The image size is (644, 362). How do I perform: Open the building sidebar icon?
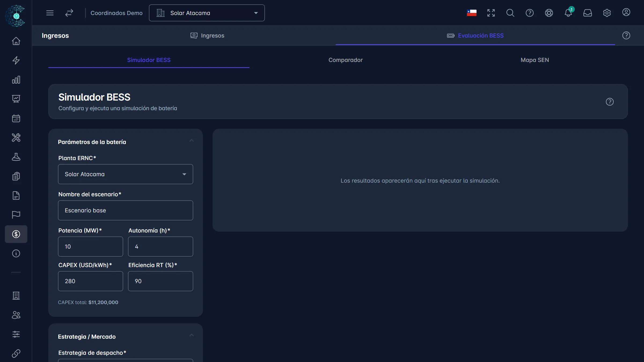16,295
